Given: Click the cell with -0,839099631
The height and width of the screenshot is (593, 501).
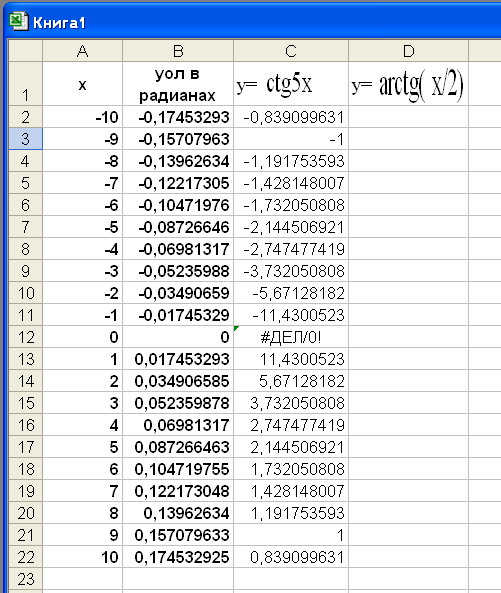Looking at the screenshot, I should (291, 117).
